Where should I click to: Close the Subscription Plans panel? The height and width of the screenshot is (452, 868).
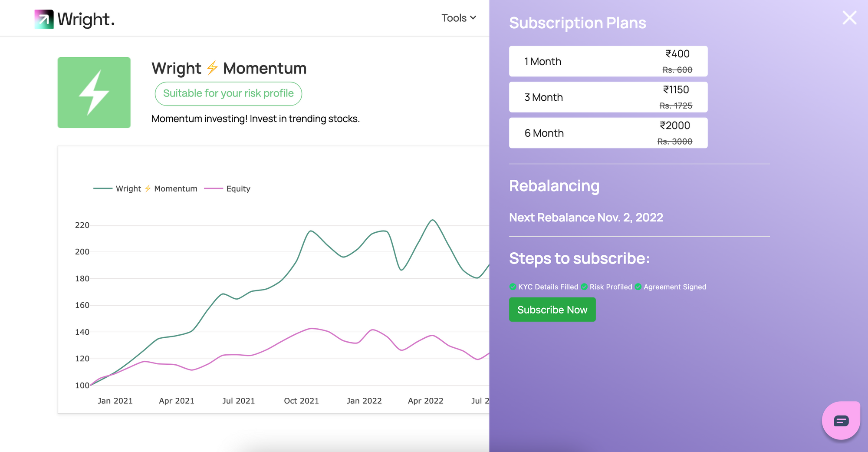849,18
